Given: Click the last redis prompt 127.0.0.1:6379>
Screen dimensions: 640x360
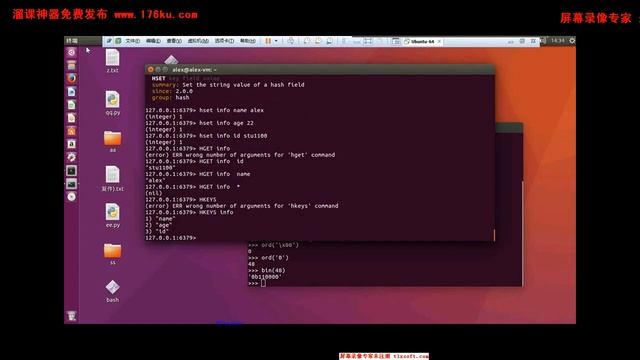Looking at the screenshot, I should tap(171, 238).
